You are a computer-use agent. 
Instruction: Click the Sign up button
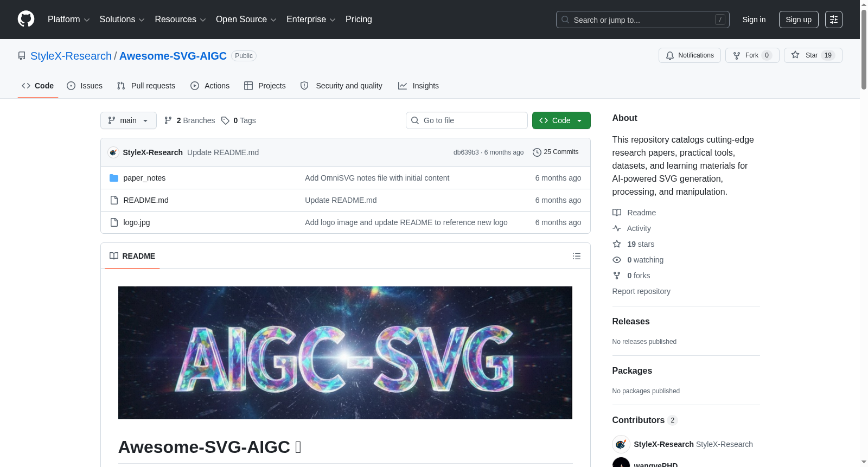point(799,20)
